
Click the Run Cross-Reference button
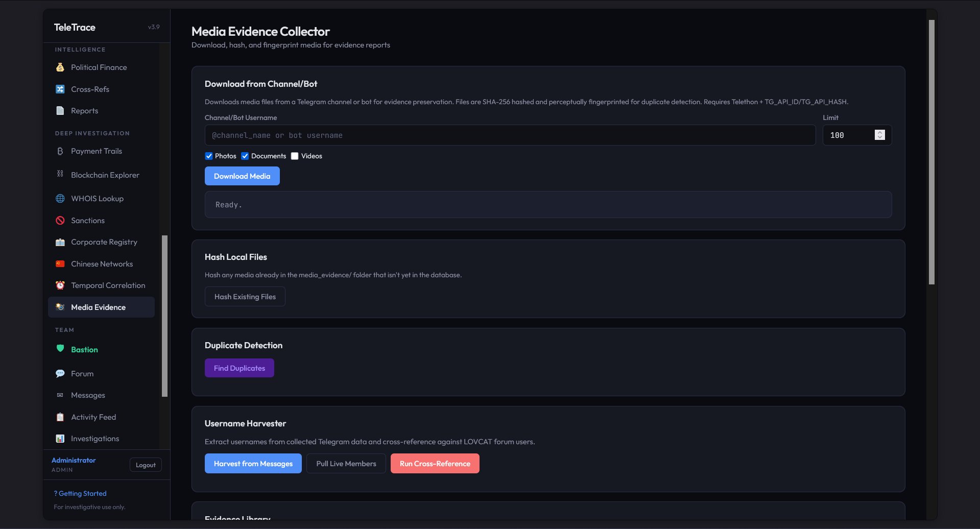pyautogui.click(x=435, y=464)
